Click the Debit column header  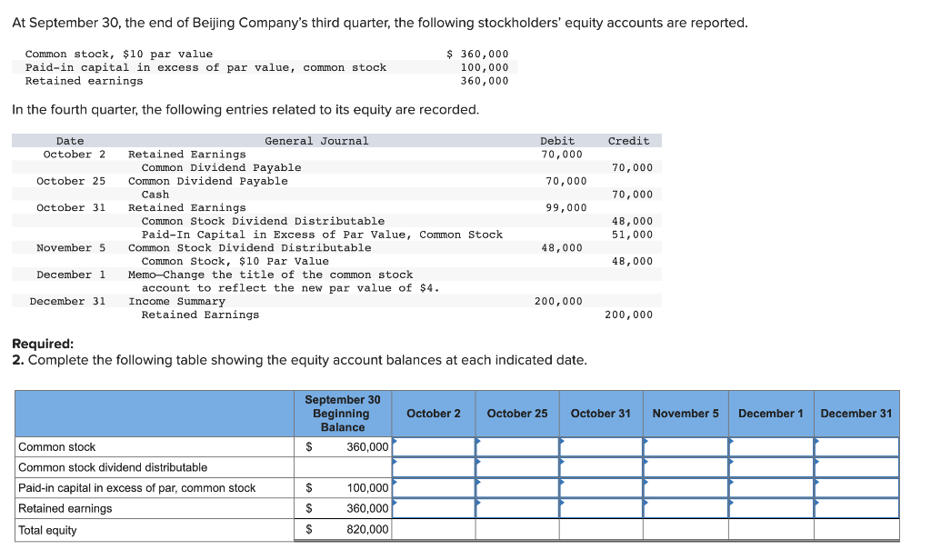click(x=557, y=141)
